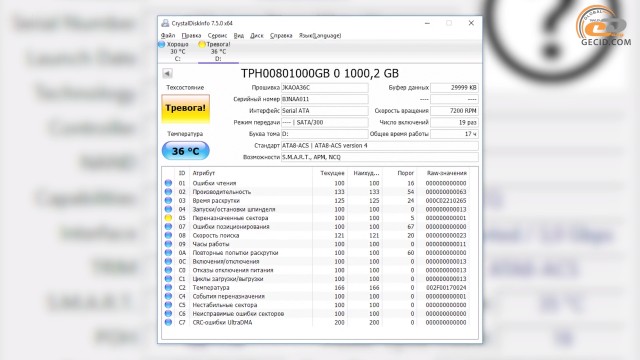
Task: Click the Буква тома field D:
Action: point(325,134)
